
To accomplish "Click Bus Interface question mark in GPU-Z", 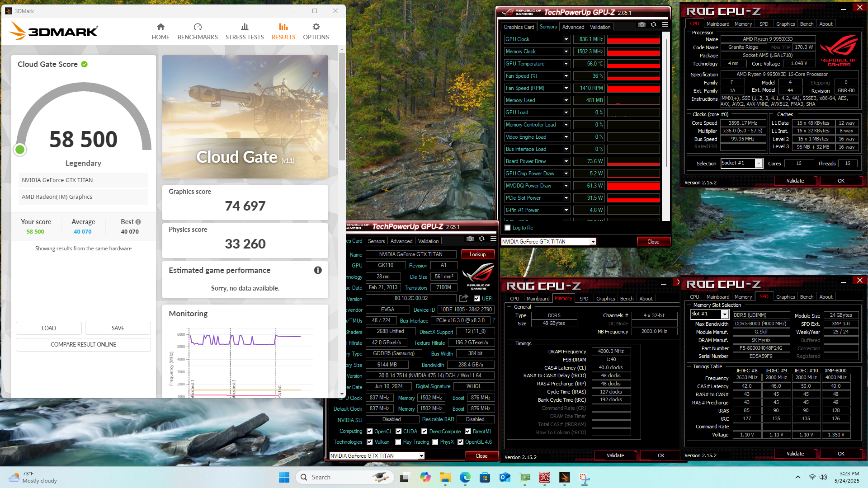I will point(494,320).
